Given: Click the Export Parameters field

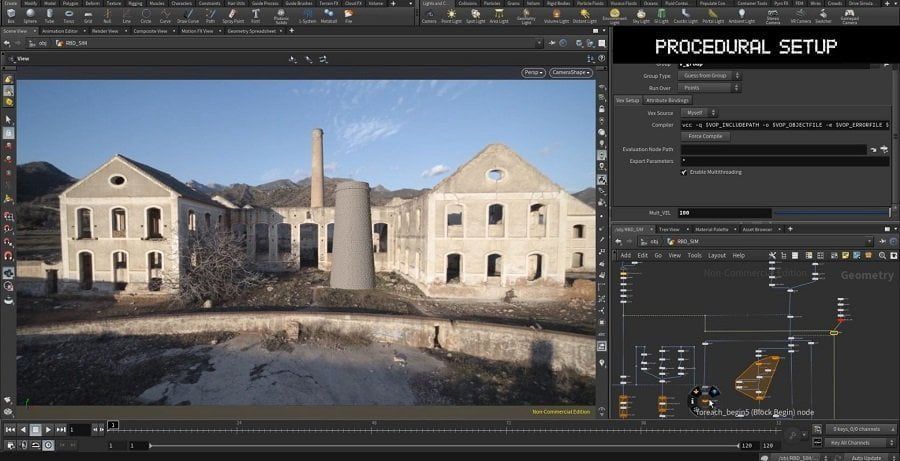Looking at the screenshot, I should tap(784, 161).
